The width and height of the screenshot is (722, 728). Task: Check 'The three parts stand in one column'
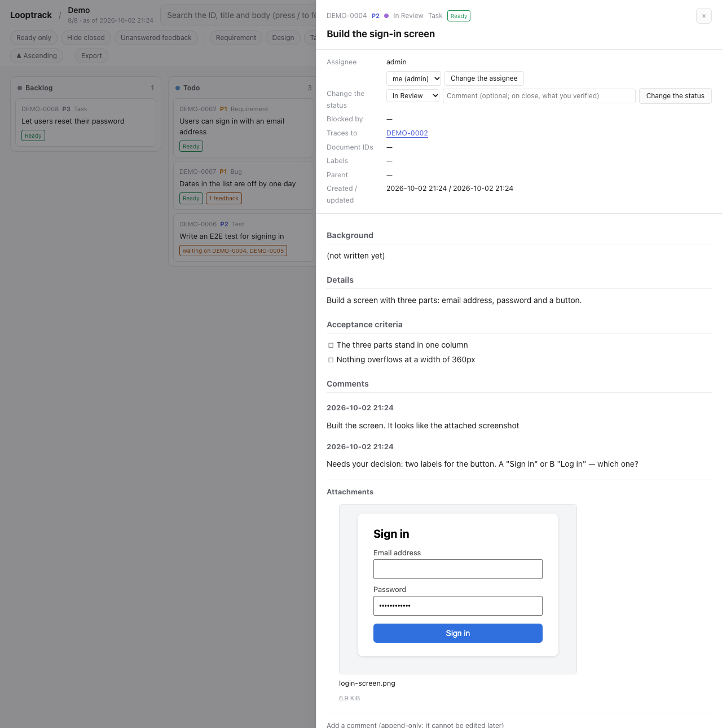[x=331, y=345]
